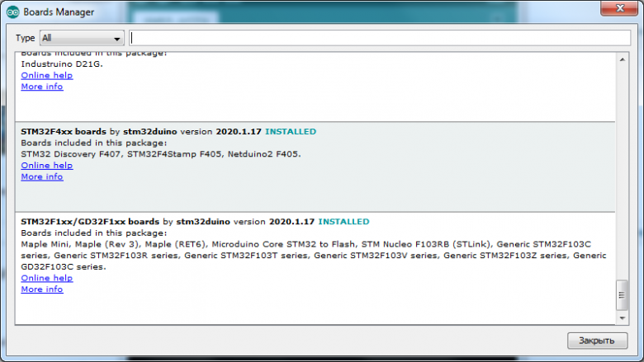Open More info for STM32F1xx/GD32F1xx boards
This screenshot has width=644, height=362.
42,289
